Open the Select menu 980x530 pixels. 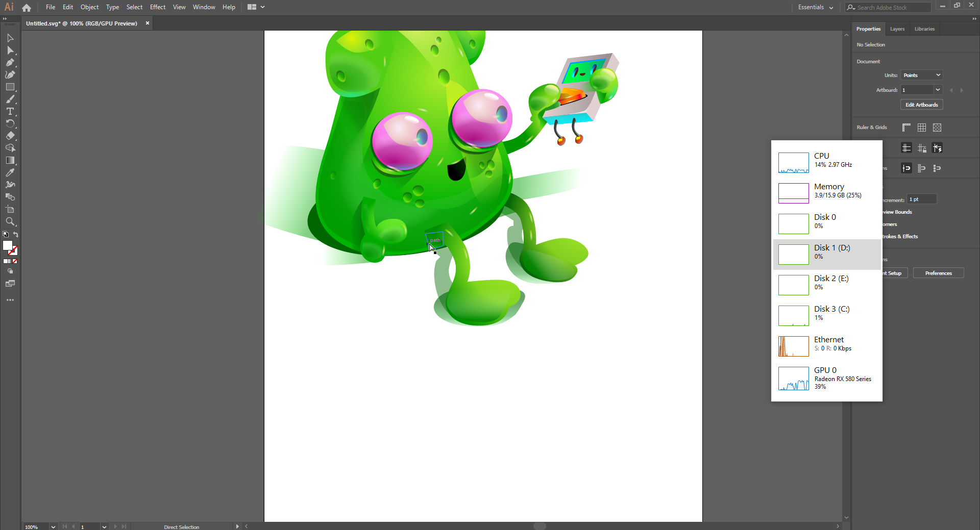(x=134, y=7)
